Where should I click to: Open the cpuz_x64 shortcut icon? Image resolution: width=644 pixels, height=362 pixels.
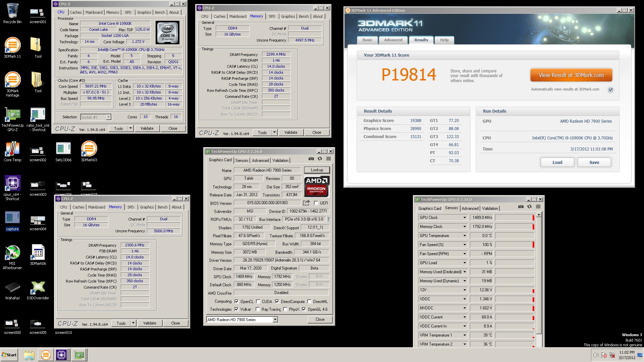pyautogui.click(x=12, y=188)
